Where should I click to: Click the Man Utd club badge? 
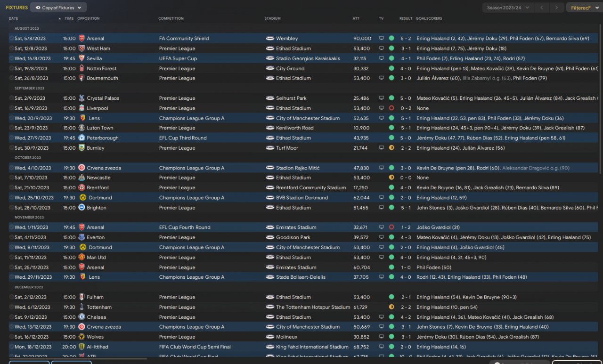(81, 258)
